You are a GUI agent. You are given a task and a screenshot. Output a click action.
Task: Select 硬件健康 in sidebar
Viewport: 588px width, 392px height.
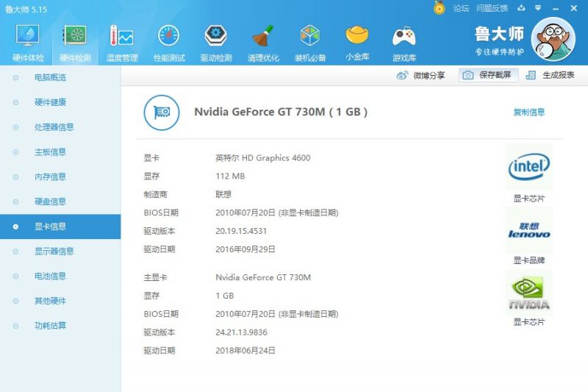[x=60, y=102]
